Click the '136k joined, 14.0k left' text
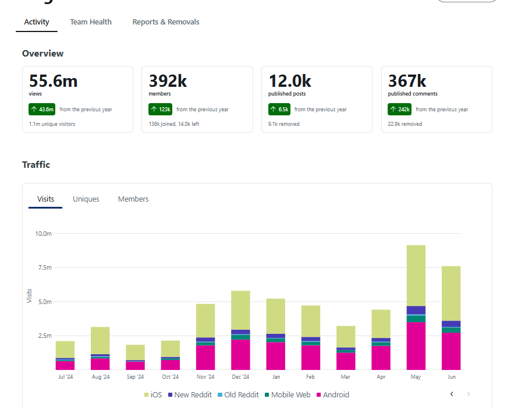 (173, 124)
